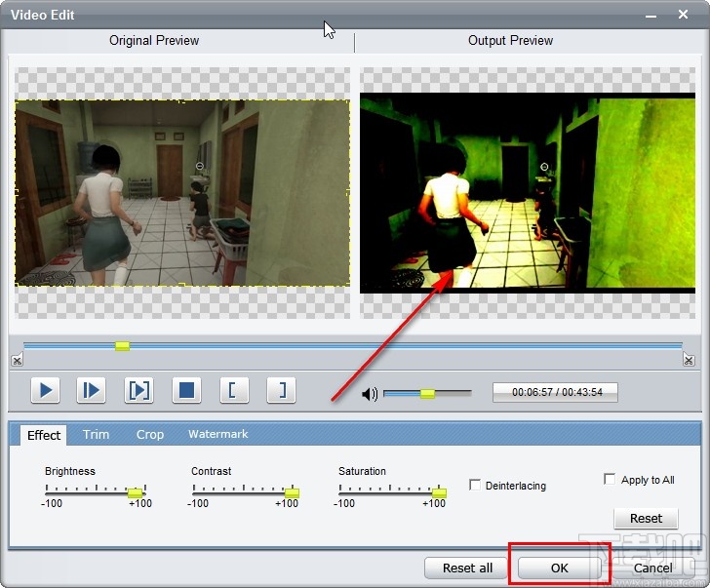Open the Trim tab
Image resolution: width=710 pixels, height=588 pixels.
[96, 435]
